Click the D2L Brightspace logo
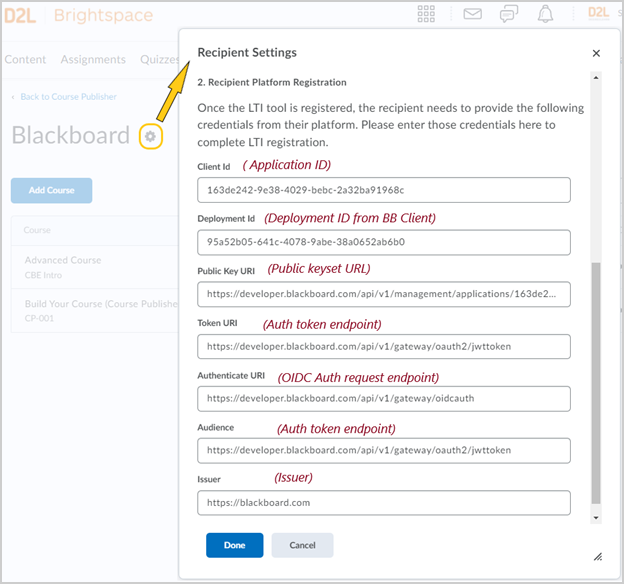 [x=78, y=15]
